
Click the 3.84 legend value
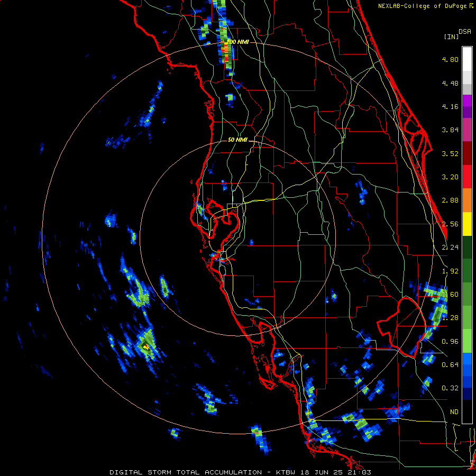(450, 130)
